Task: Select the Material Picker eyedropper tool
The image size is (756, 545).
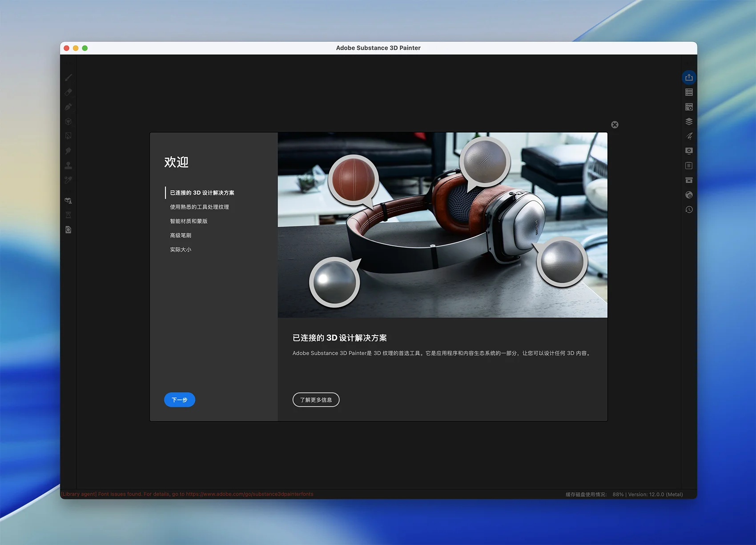Action: 68,180
